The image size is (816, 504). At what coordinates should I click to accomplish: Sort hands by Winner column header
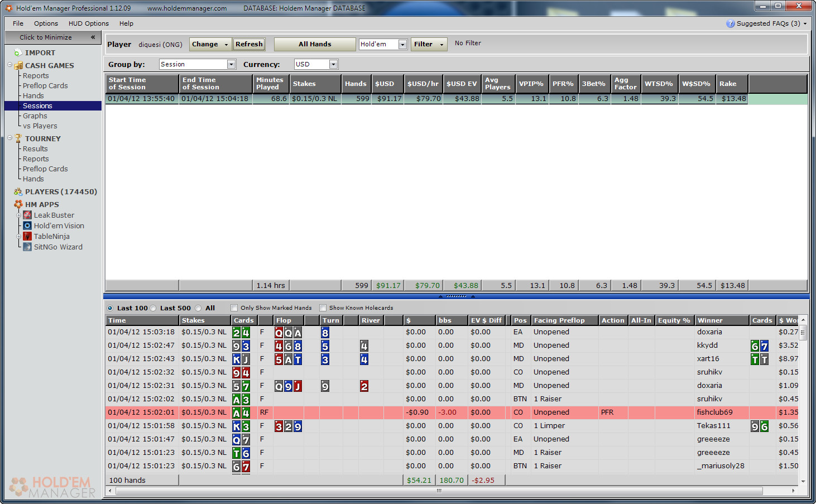tap(722, 320)
